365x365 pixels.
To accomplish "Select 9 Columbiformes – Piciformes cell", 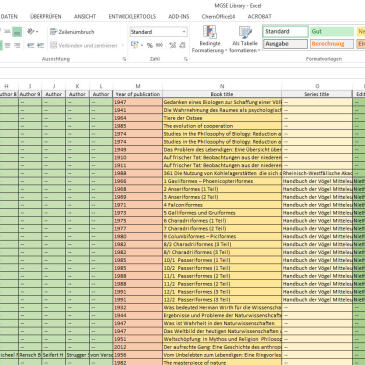I will [x=222, y=236].
